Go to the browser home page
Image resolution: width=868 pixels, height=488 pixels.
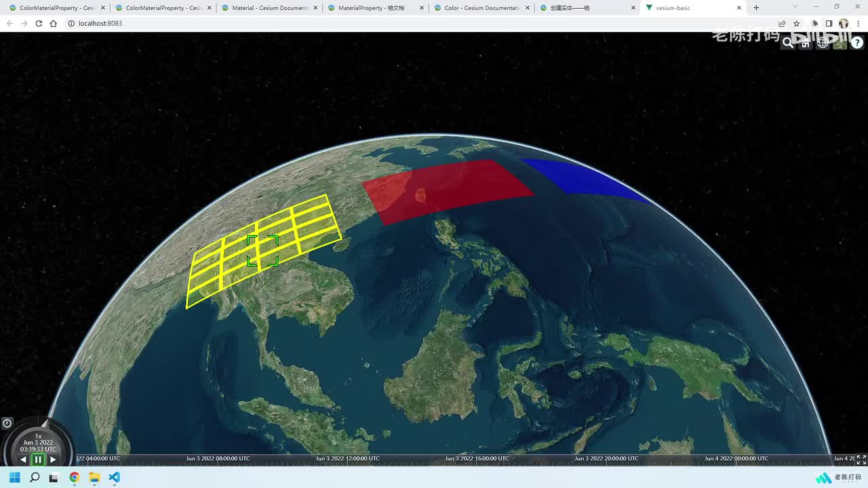point(54,24)
